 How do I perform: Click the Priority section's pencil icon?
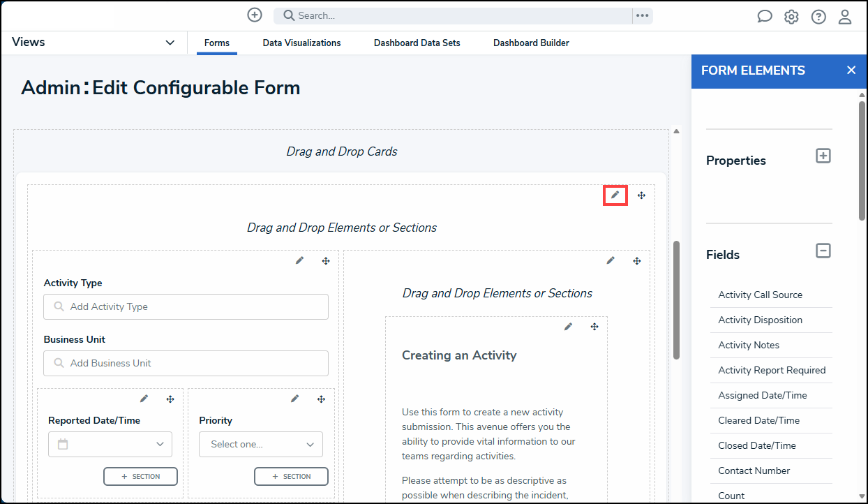click(295, 399)
